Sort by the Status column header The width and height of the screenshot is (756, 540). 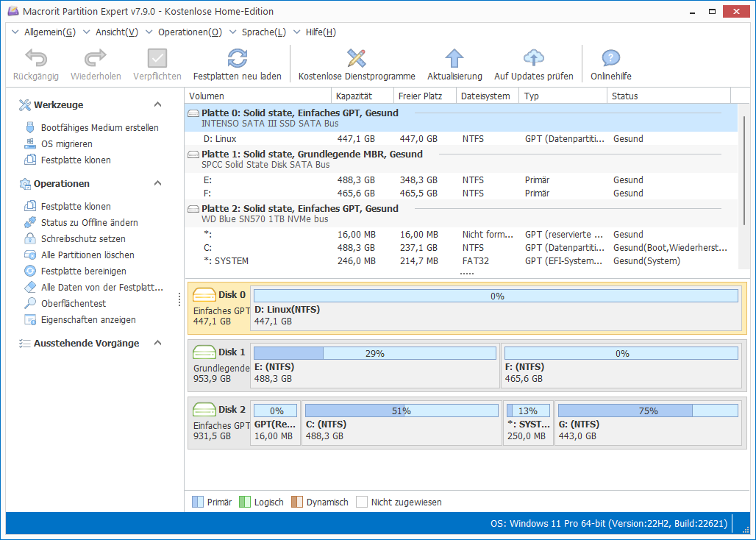pyautogui.click(x=668, y=96)
